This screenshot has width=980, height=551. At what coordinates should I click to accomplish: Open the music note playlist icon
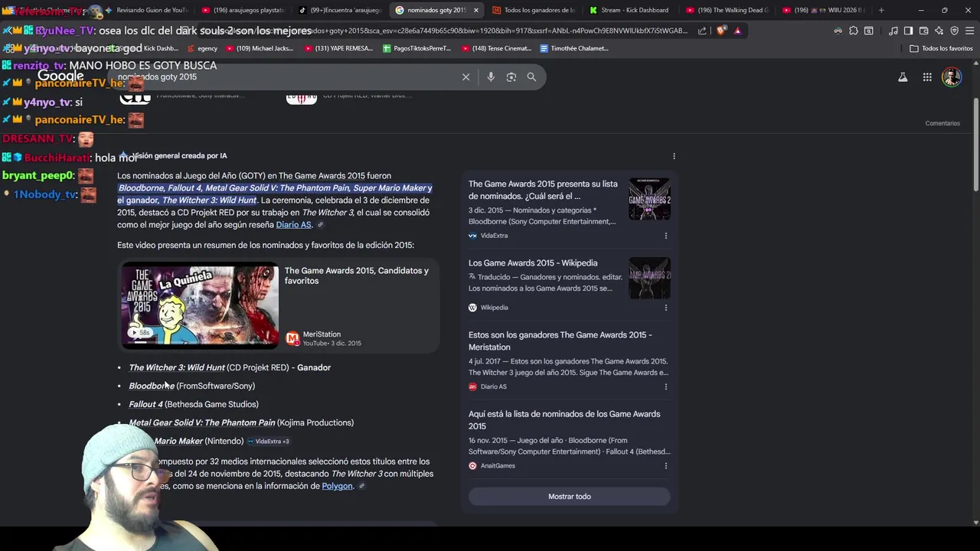coord(893,31)
